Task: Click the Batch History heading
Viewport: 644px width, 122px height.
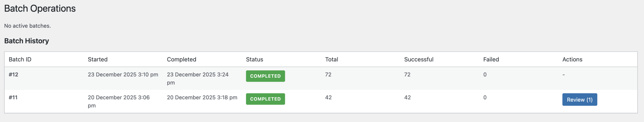Action: (27, 41)
